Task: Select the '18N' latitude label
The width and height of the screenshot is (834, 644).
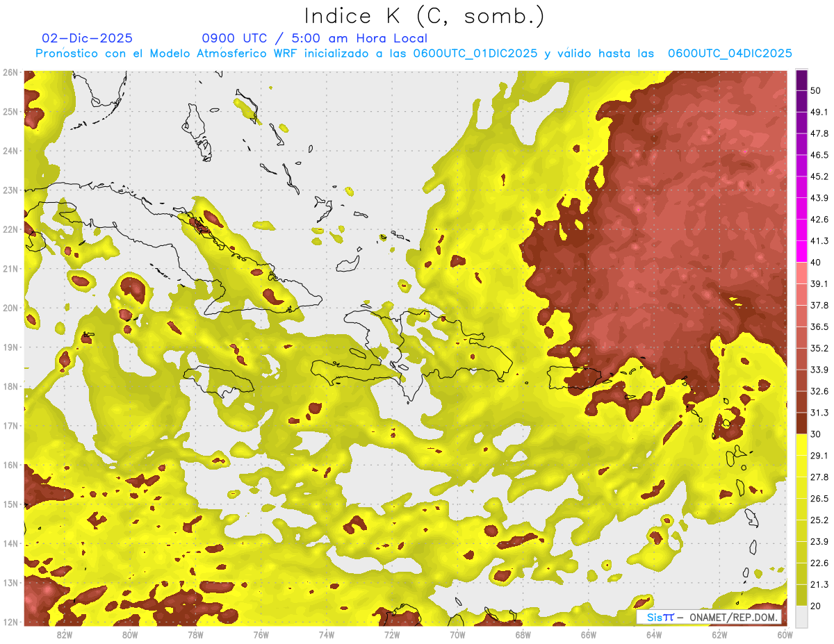Action: click(10, 386)
